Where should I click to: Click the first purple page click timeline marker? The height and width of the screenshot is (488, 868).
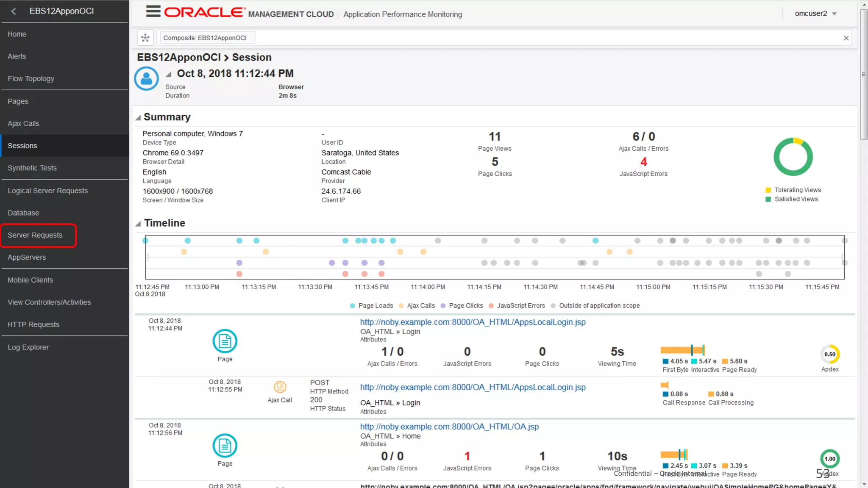[239, 263]
